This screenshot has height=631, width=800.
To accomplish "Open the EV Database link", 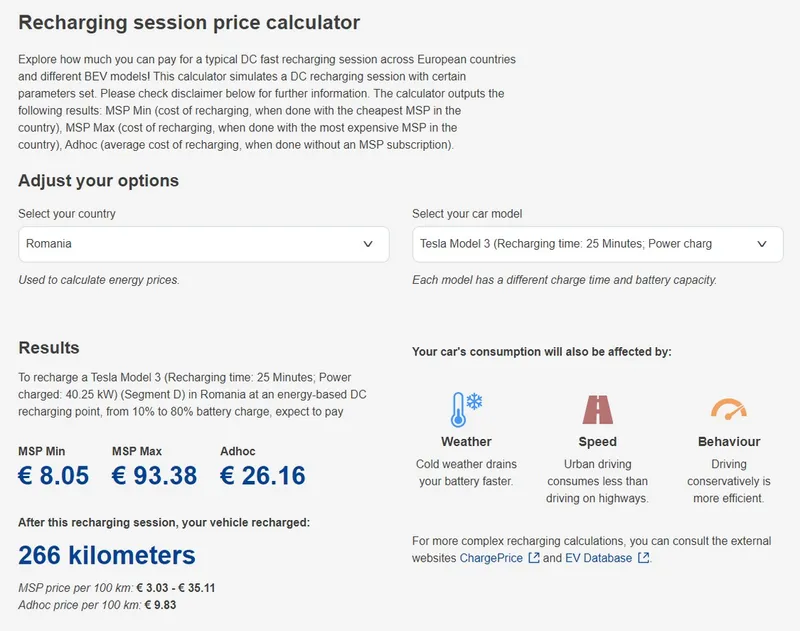I will 598,558.
